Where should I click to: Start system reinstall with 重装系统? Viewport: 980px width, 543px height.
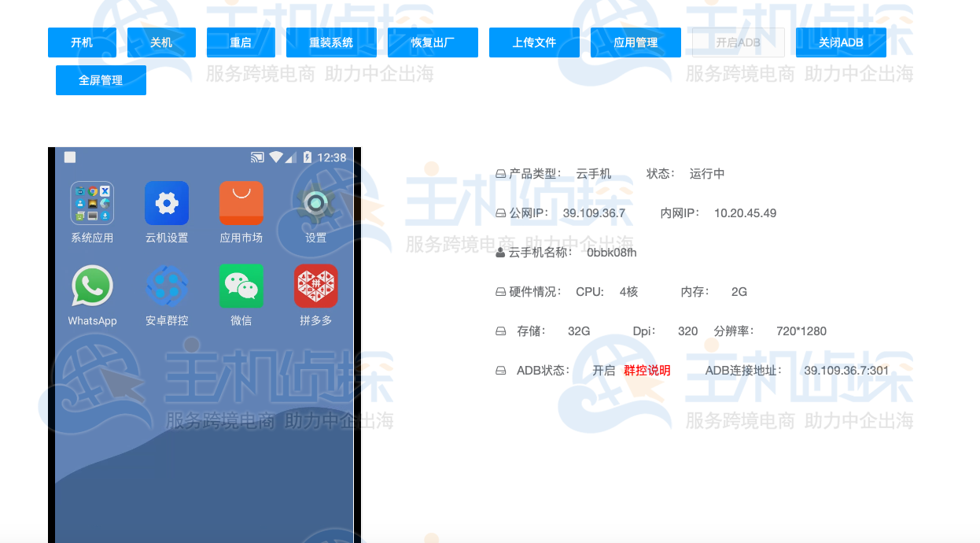(x=331, y=42)
